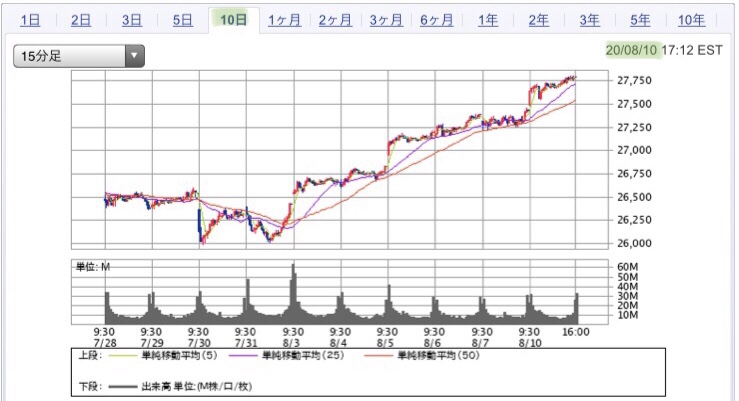Open the 5年 range tab
The height and width of the screenshot is (401, 739).
[x=640, y=20]
